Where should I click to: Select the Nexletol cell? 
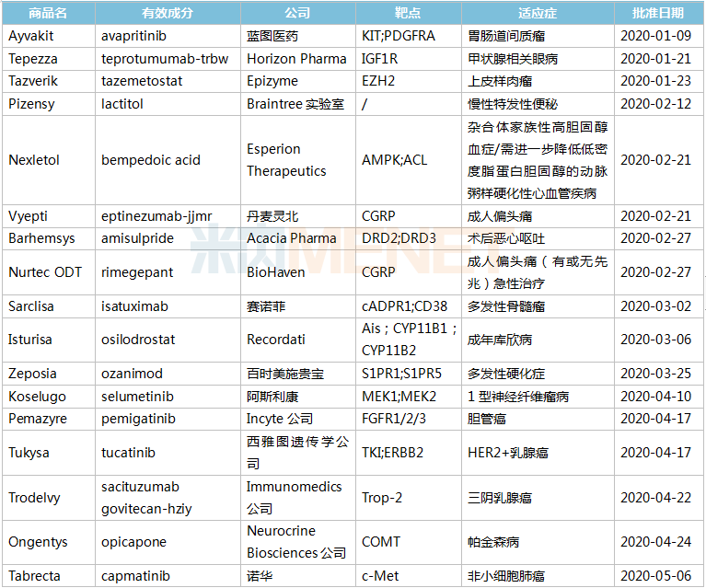tap(49, 160)
